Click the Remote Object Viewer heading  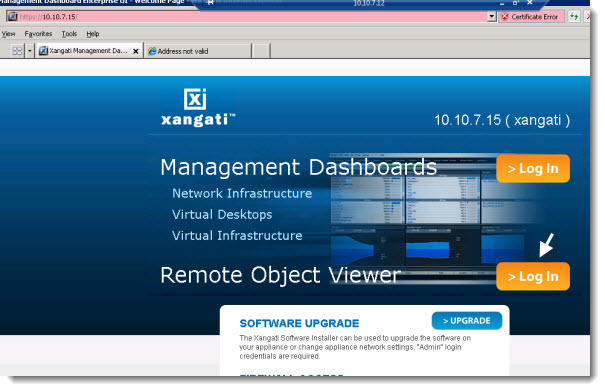281,275
